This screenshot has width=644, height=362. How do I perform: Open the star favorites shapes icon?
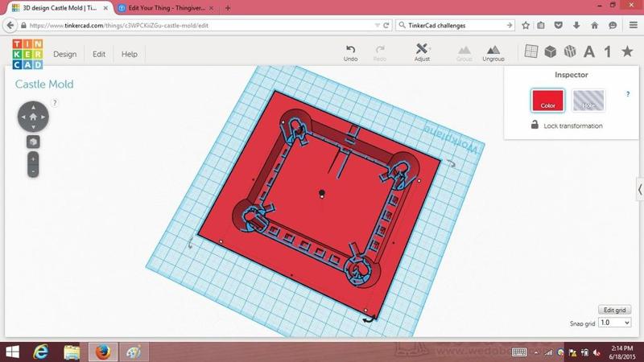627,51
